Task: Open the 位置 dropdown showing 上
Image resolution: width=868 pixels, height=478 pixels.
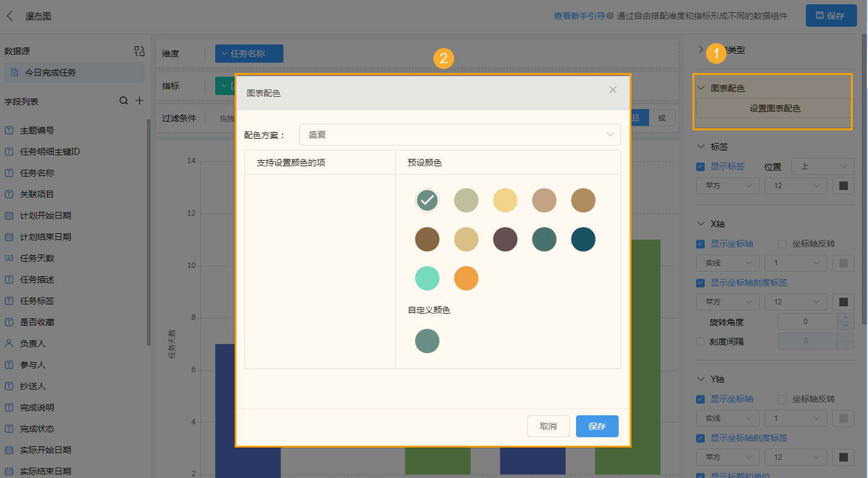Action: pos(822,166)
